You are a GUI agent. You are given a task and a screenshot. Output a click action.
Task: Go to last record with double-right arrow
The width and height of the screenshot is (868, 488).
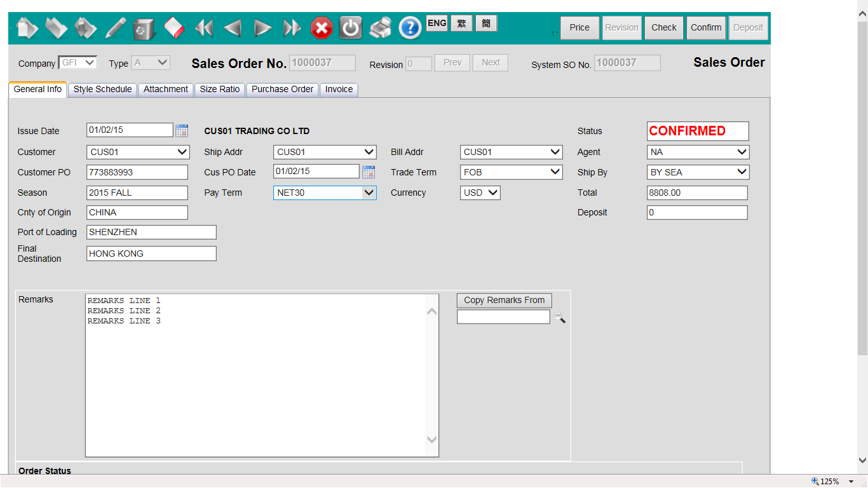point(292,28)
